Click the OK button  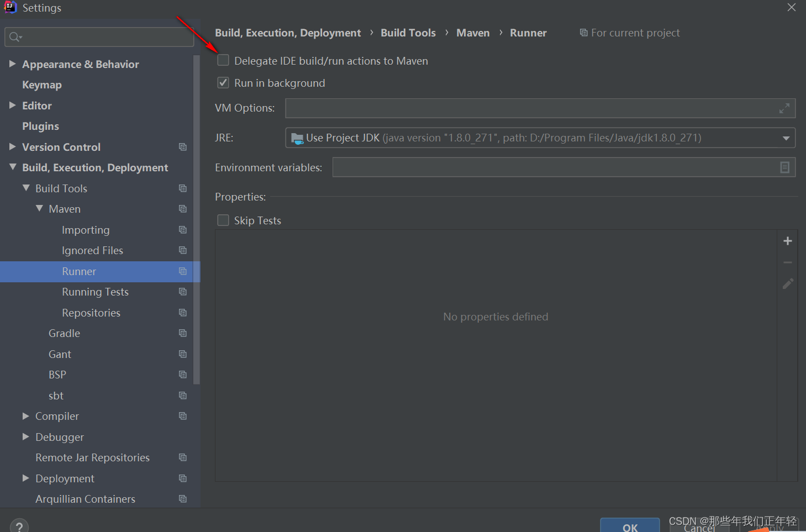[x=630, y=526]
